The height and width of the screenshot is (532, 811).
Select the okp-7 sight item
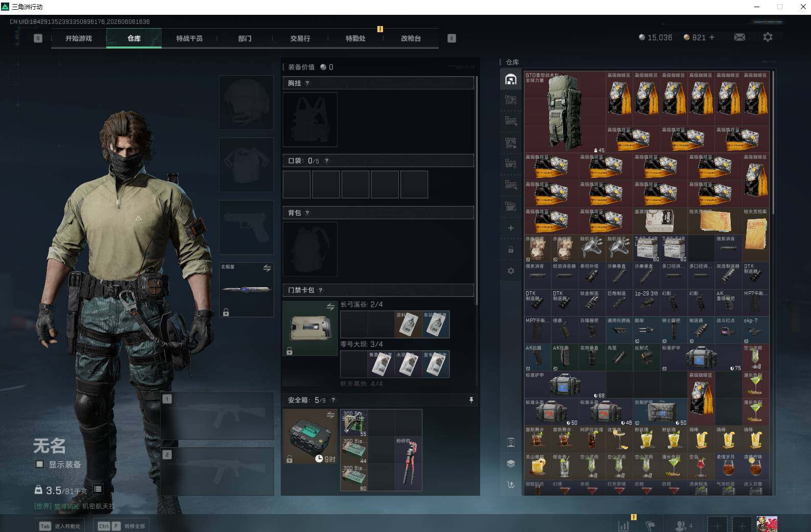pos(756,330)
